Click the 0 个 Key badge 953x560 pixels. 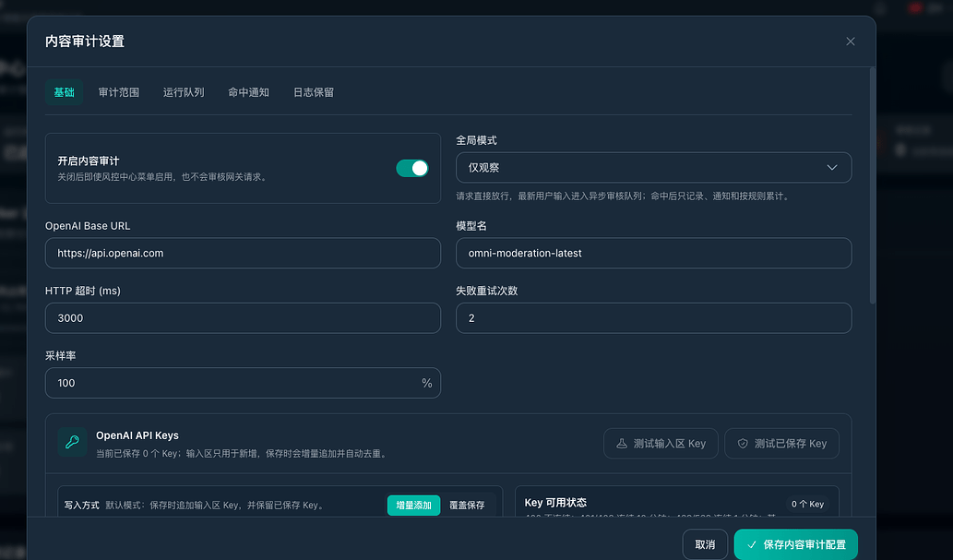[x=808, y=504]
